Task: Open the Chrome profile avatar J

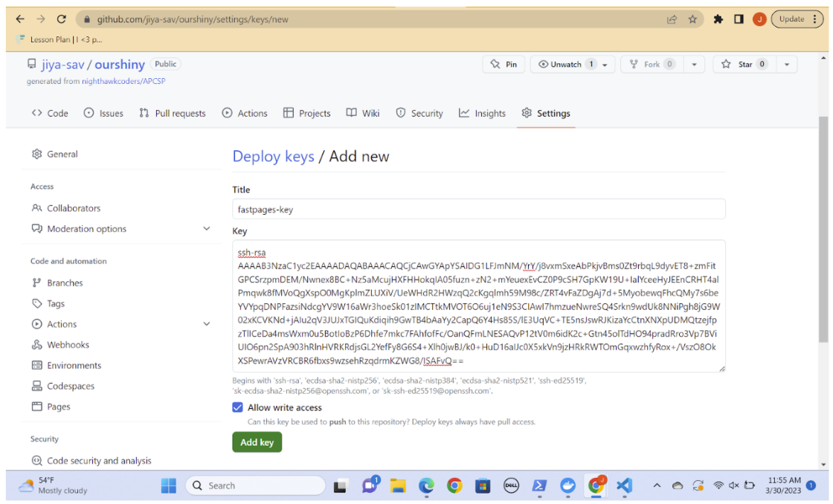Action: (x=759, y=19)
